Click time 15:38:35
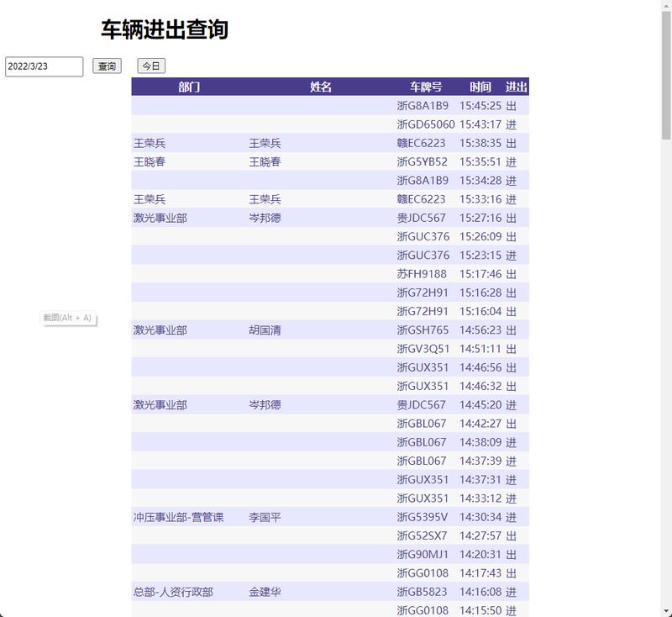 [x=480, y=143]
